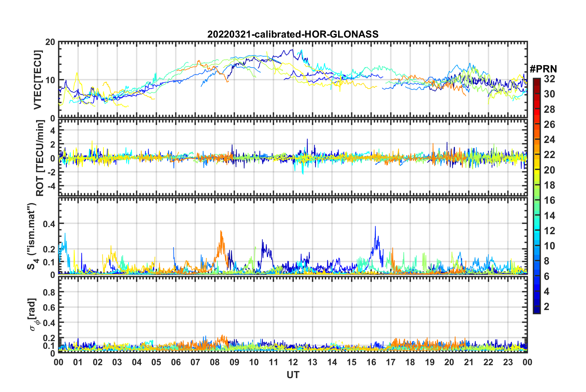Click x-axis tick label 09
The height and width of the screenshot is (392, 586).
click(234, 362)
